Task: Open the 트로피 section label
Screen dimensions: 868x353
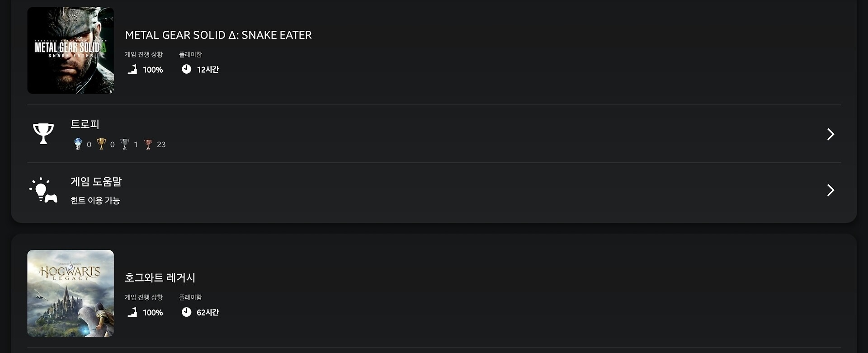Action: pos(85,124)
